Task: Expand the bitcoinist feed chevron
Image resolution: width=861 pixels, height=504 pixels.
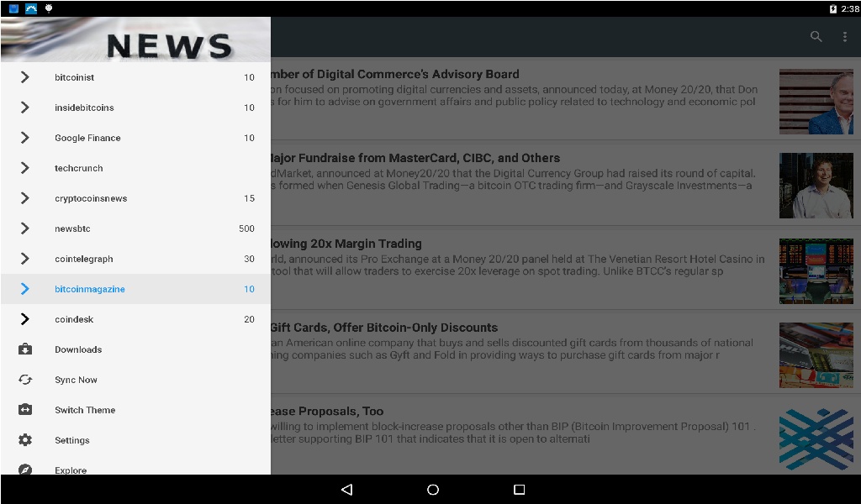Action: (x=24, y=77)
